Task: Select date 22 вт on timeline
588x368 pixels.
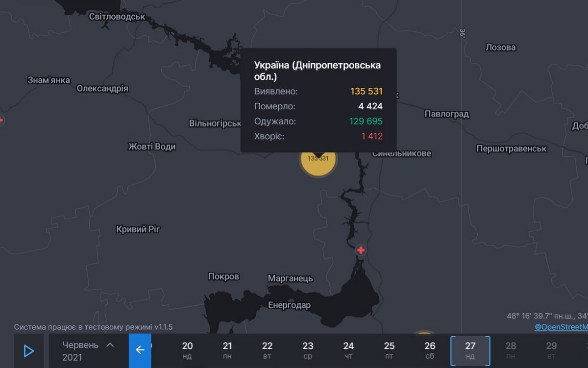Action: click(x=267, y=351)
